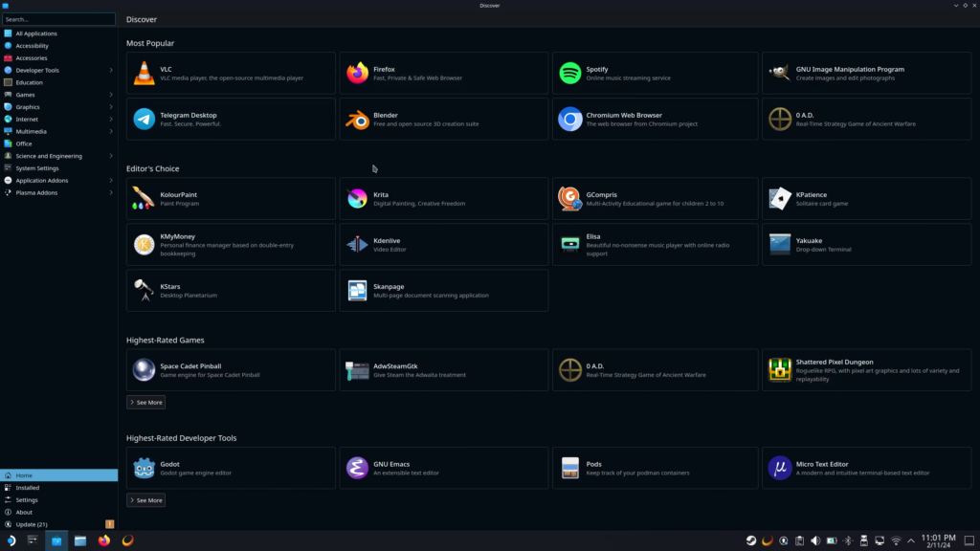Click the Kdenlive video editor icon

coord(357,245)
